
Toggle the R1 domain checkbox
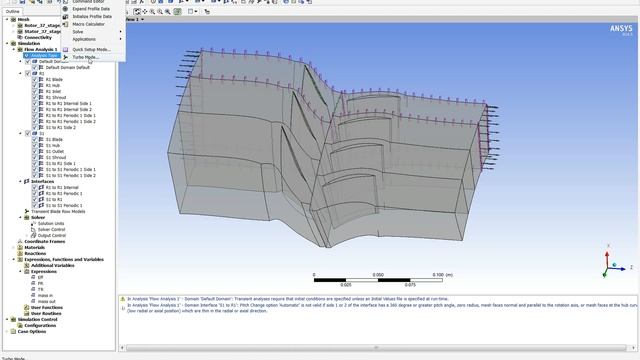click(28, 73)
